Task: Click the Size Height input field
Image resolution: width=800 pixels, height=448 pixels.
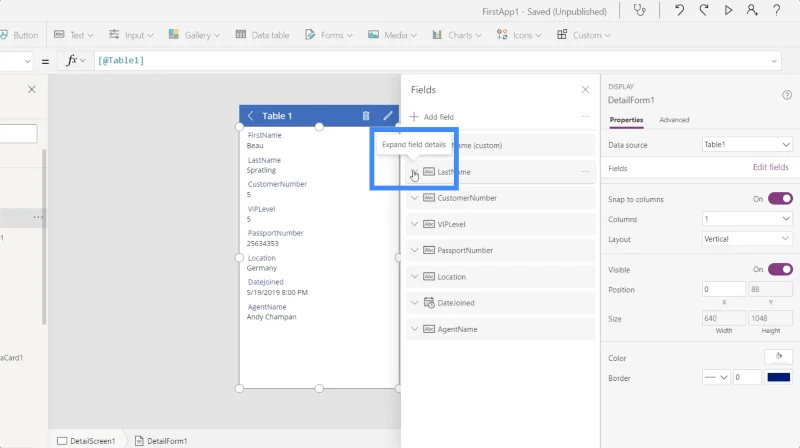Action: [770, 318]
